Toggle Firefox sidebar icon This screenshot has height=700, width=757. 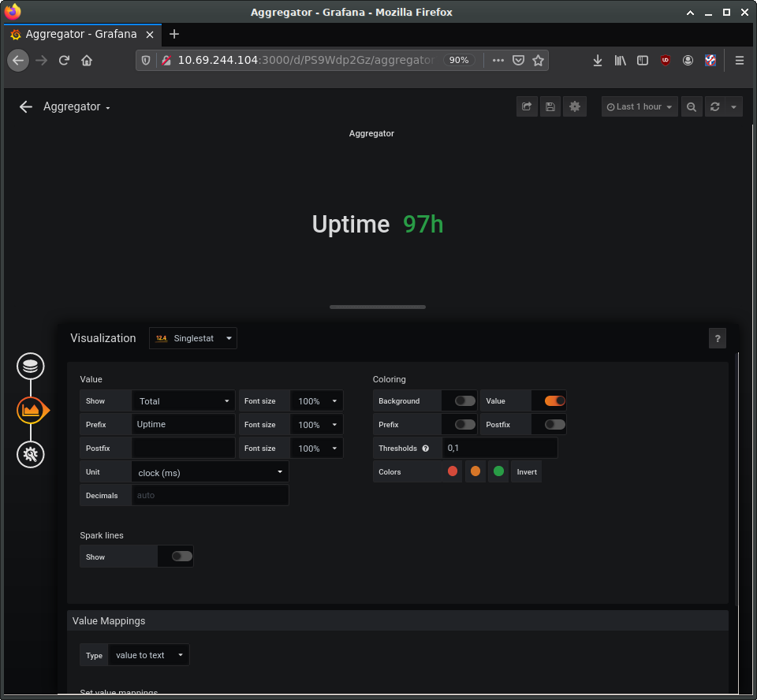tap(643, 61)
